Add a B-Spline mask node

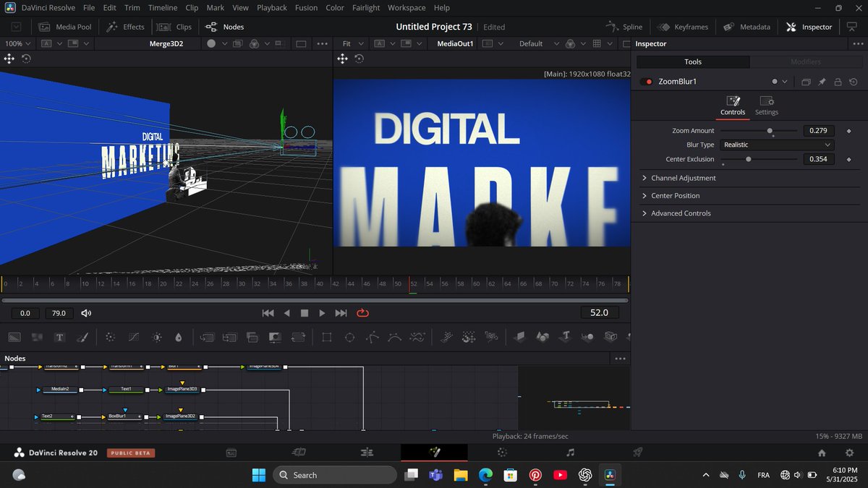[395, 337]
